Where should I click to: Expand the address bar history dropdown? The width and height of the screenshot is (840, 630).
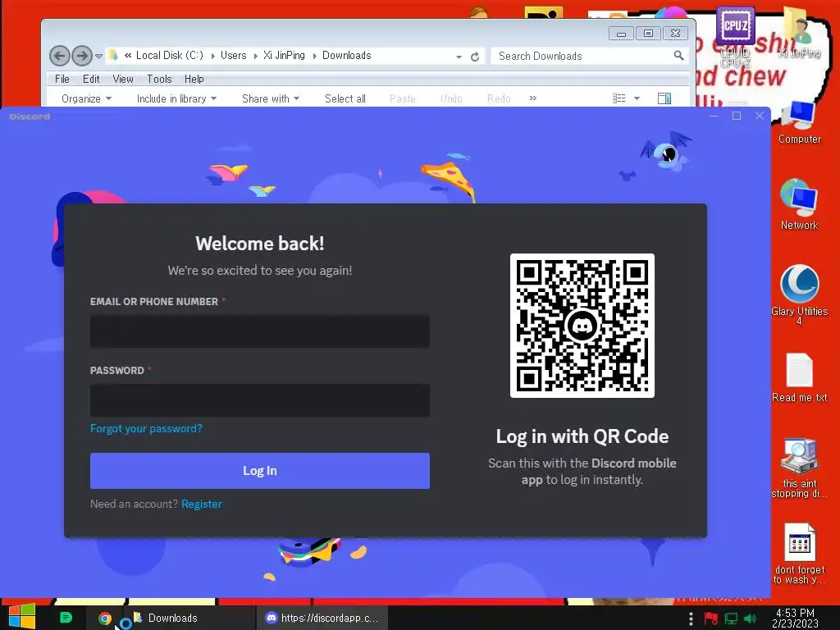(459, 57)
